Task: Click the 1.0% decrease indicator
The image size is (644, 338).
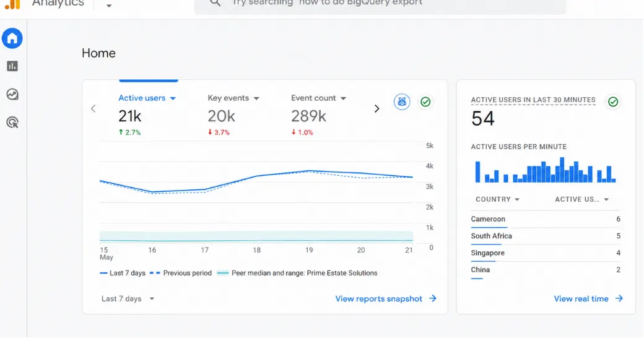Action: [x=302, y=132]
